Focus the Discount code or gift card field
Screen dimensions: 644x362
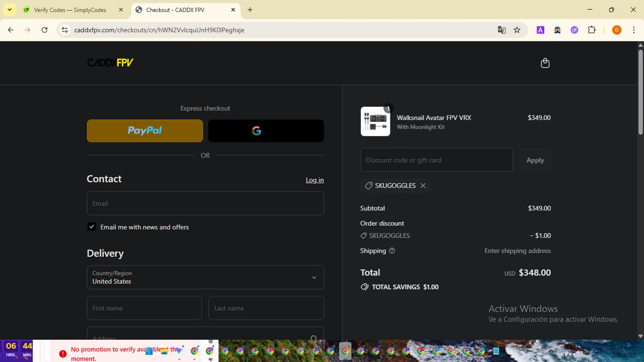tap(437, 160)
